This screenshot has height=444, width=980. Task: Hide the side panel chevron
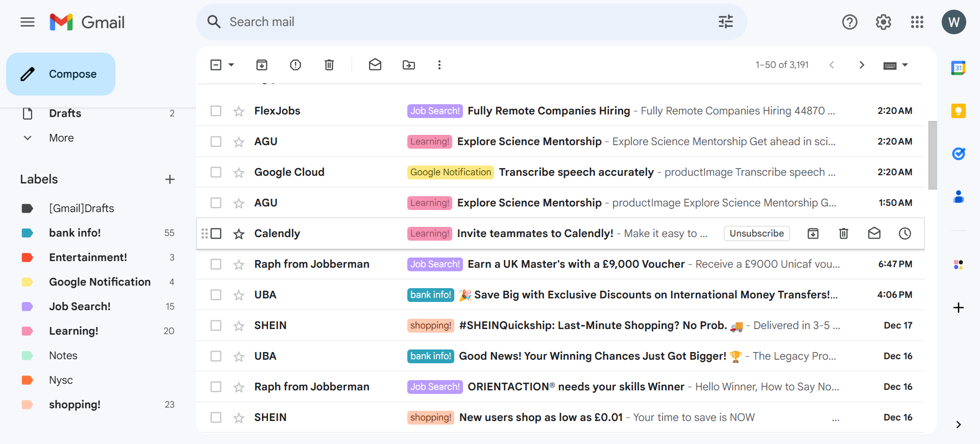click(x=959, y=425)
